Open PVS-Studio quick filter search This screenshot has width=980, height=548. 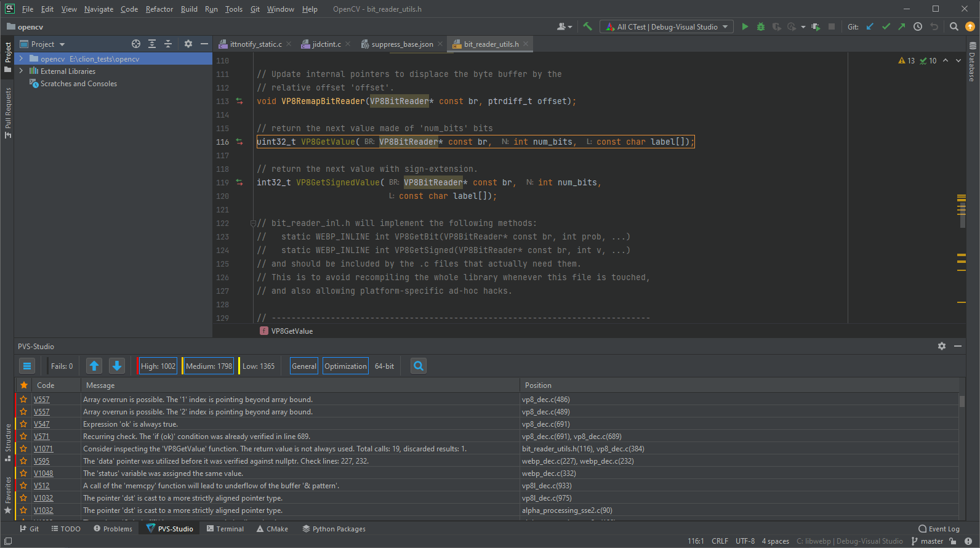pos(419,366)
